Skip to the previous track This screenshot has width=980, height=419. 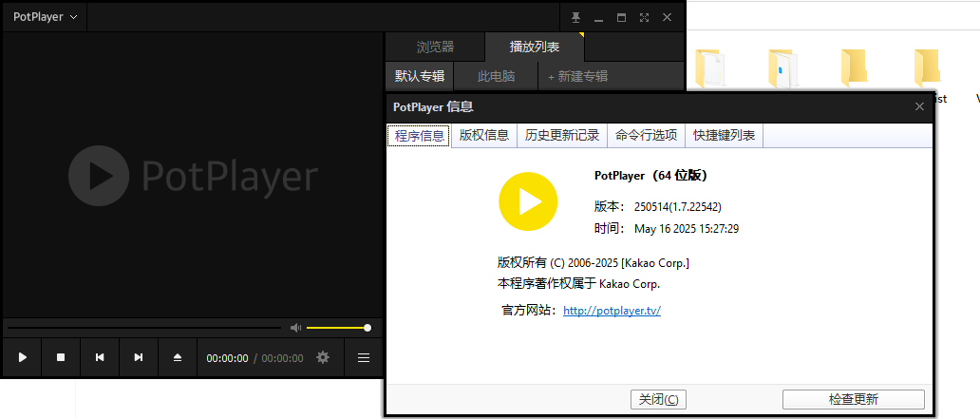100,358
